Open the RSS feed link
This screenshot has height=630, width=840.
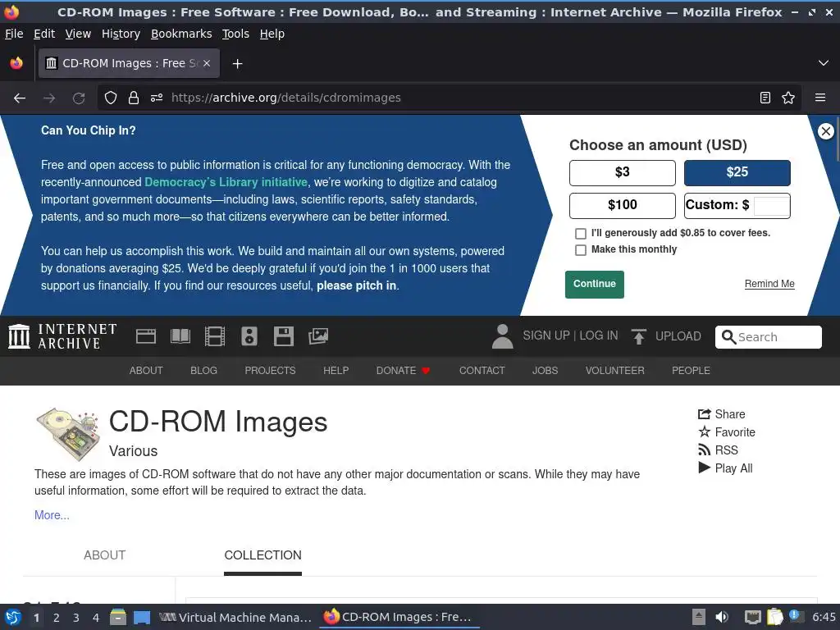point(718,450)
